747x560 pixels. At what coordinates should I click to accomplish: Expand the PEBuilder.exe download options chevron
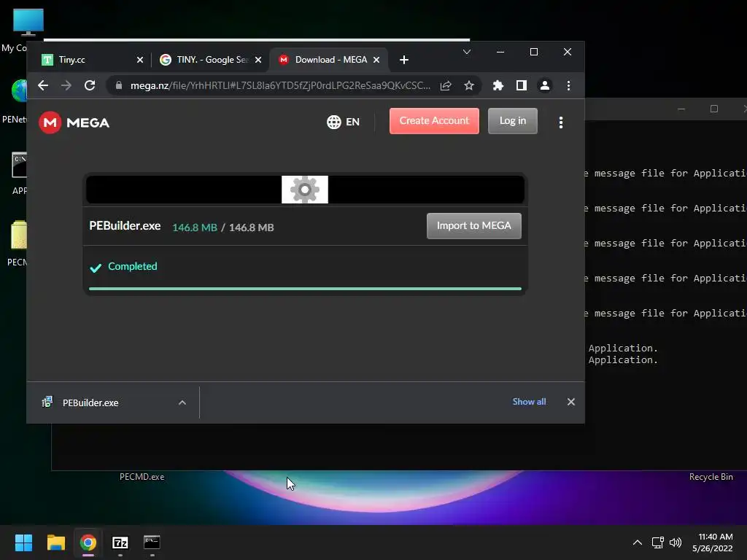pos(182,402)
